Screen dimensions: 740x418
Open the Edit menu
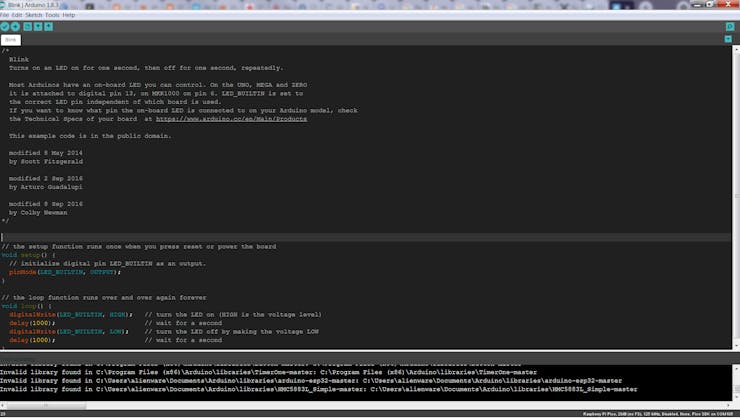point(17,15)
